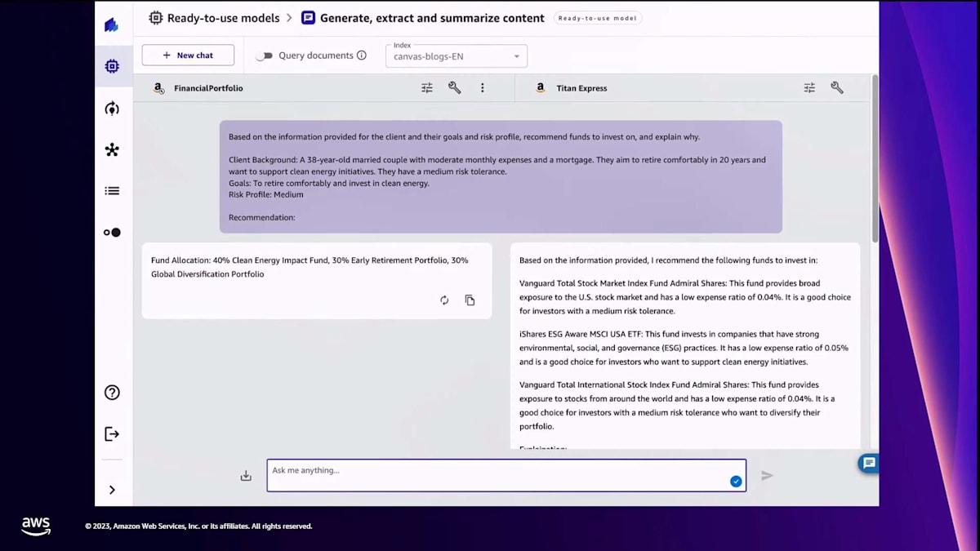Download the chat with the download icon
Image resolution: width=980 pixels, height=551 pixels.
pos(246,475)
